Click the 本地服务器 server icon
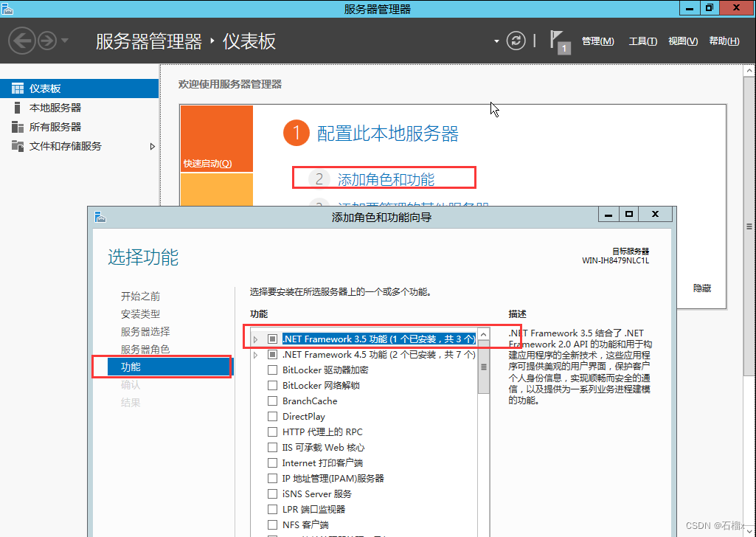Screen dimensions: 756x537 tap(18, 108)
